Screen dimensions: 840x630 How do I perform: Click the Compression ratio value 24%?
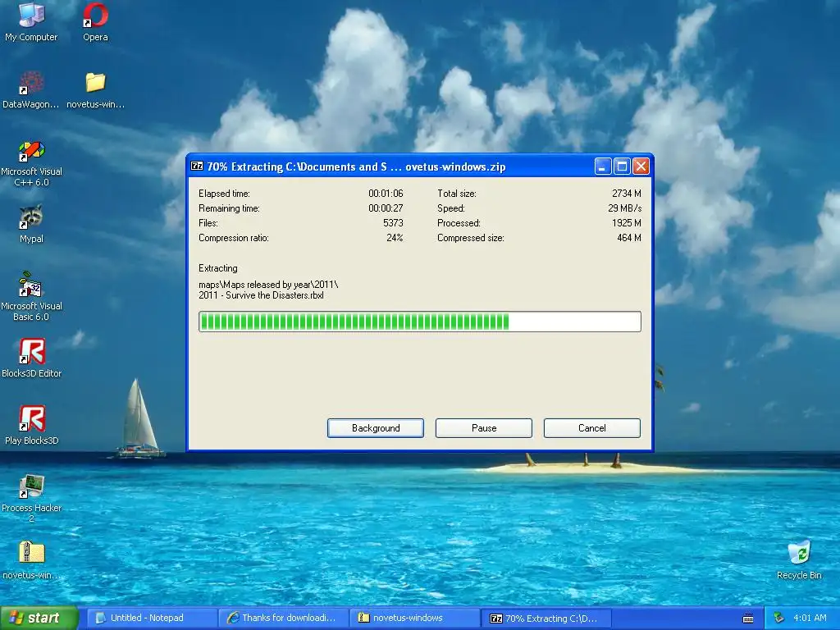pyautogui.click(x=395, y=238)
